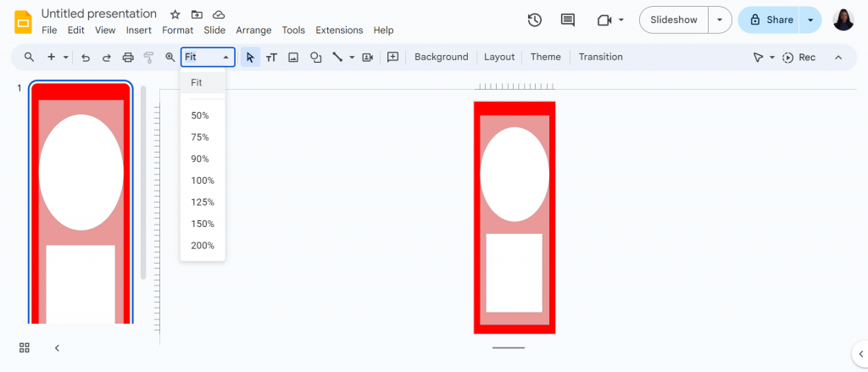This screenshot has height=372, width=868.
Task: Select the arrow Select tool
Action: point(250,57)
